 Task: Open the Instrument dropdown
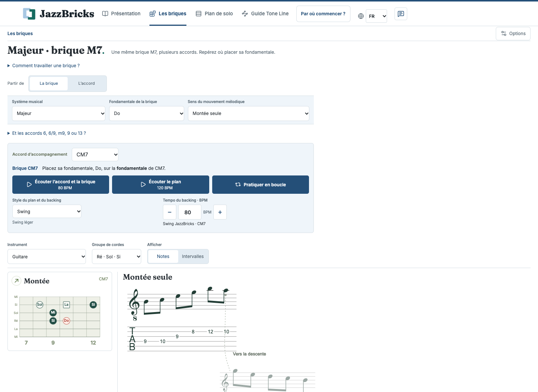pos(47,256)
